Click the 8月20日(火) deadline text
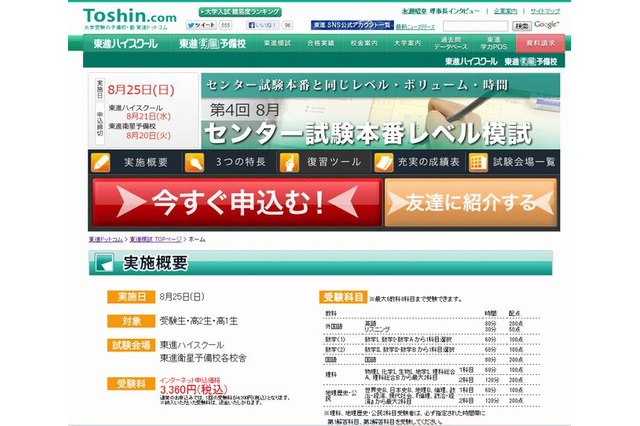The width and height of the screenshot is (640, 426). (149, 135)
